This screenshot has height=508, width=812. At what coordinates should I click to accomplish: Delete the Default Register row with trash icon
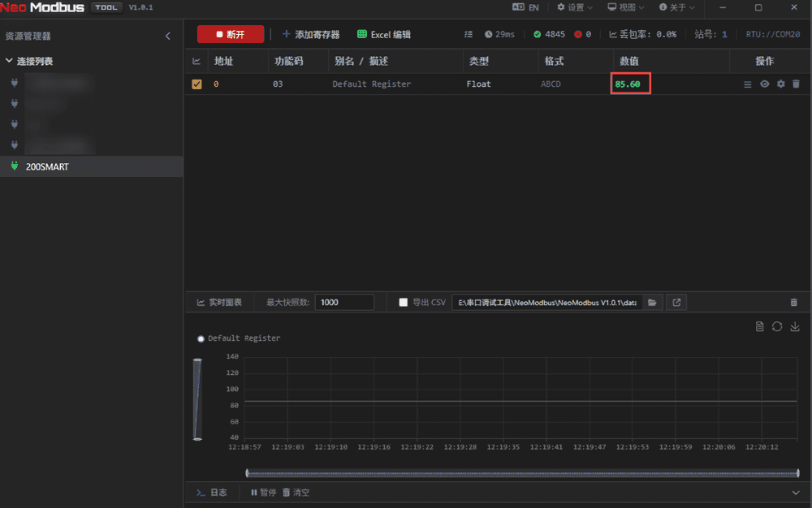796,84
